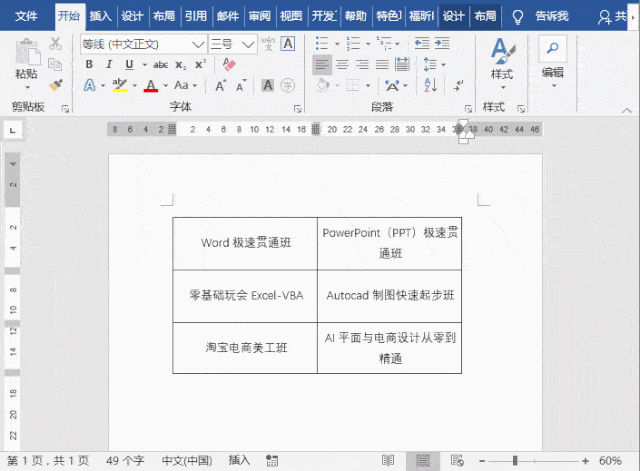Switch to Print Layout view icon

pos(423,461)
